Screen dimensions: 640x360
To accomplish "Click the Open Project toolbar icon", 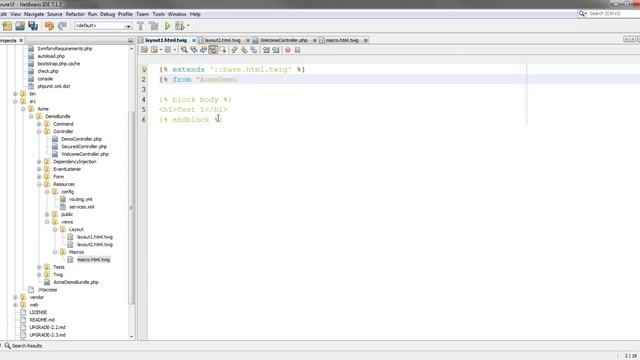I will (x=20, y=26).
